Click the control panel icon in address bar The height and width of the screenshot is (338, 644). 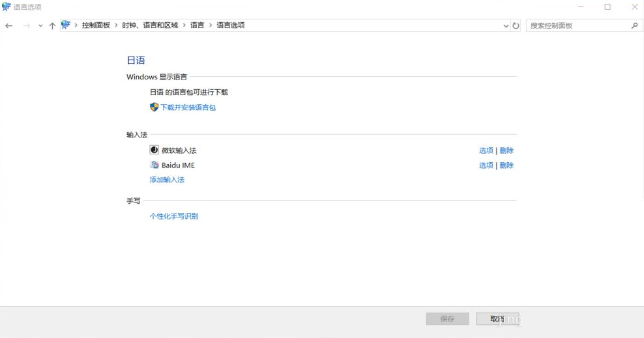click(x=66, y=25)
